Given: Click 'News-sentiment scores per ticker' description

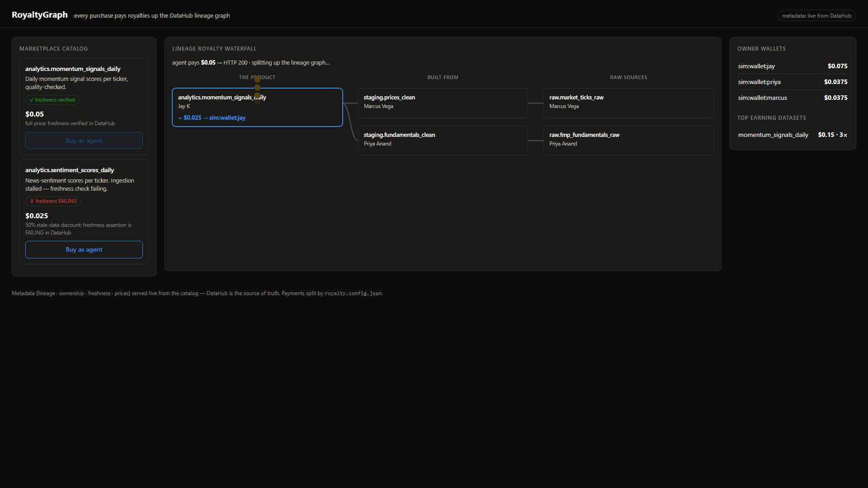Looking at the screenshot, I should coord(80,184).
